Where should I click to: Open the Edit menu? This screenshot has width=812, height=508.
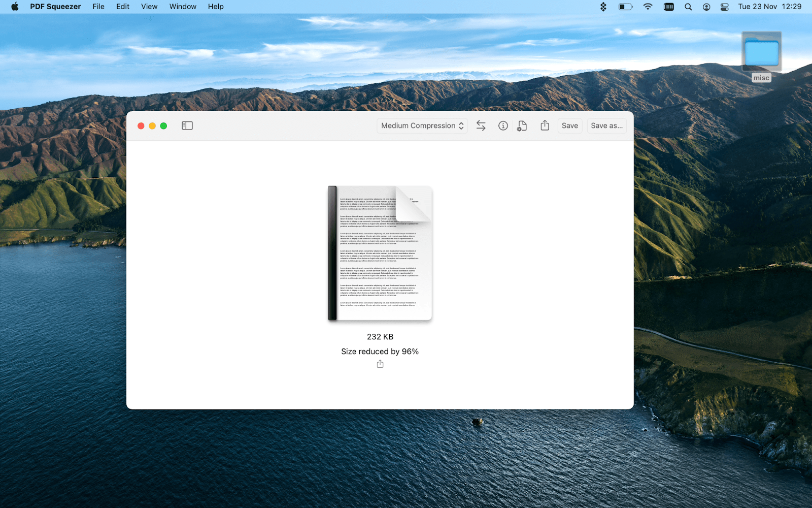click(x=123, y=7)
